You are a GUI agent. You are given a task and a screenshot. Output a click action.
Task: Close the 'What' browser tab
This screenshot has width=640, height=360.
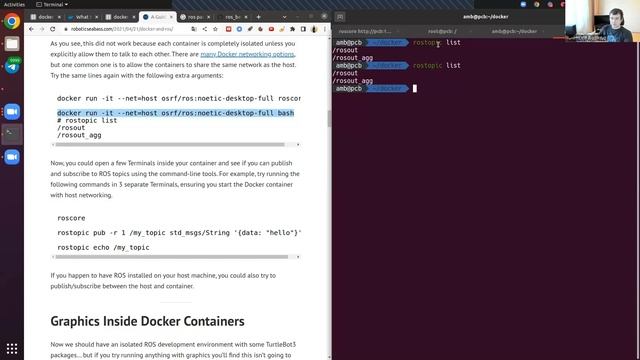(96, 17)
